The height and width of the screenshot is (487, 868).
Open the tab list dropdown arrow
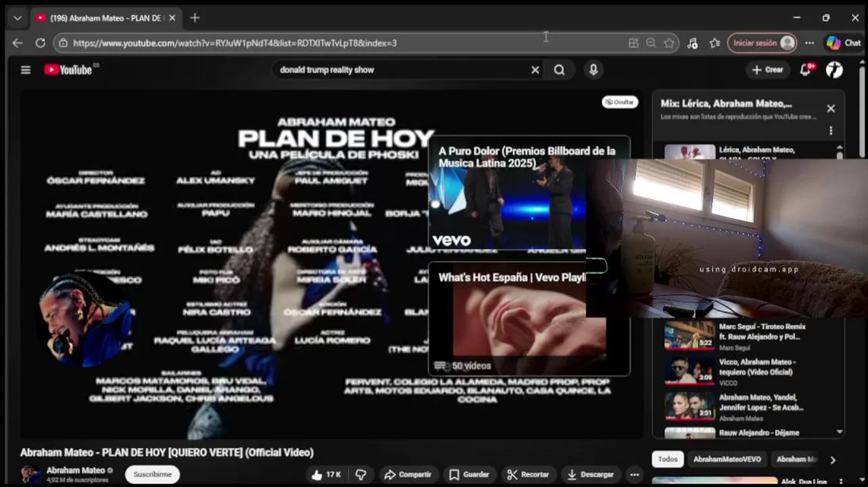[x=18, y=18]
